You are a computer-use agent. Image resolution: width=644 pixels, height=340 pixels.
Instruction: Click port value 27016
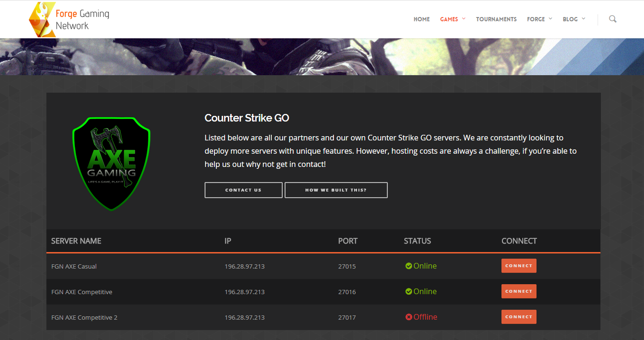point(347,292)
